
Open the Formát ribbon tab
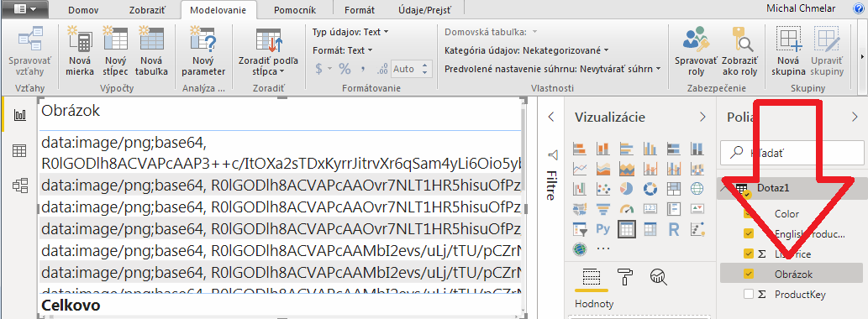[360, 10]
